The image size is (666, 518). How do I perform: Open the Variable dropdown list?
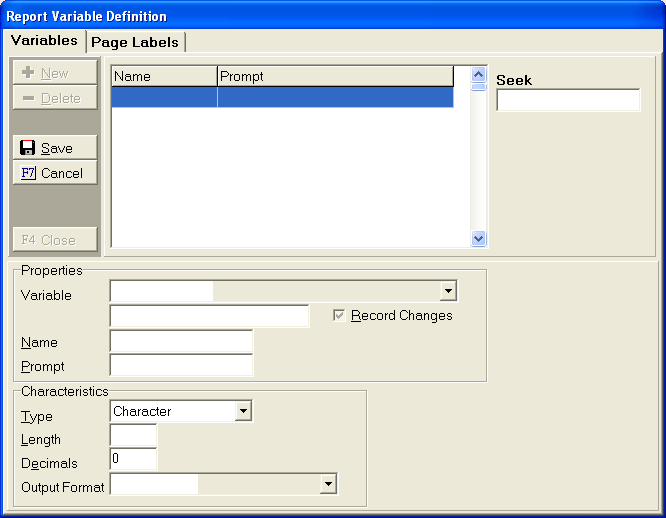point(448,291)
